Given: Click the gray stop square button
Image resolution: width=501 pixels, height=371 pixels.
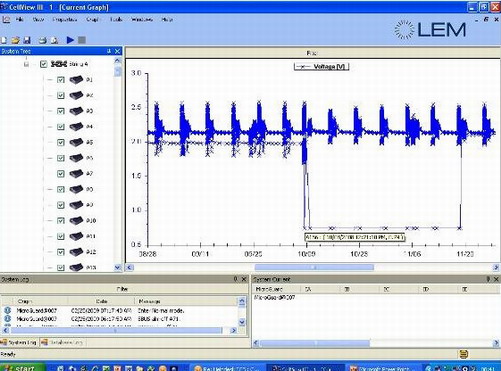Looking at the screenshot, I should [x=82, y=40].
